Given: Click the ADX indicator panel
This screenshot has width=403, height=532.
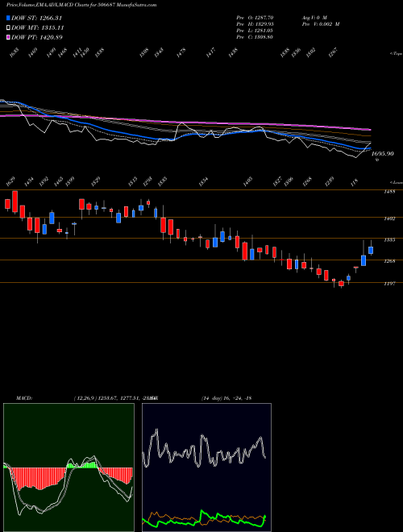Looking at the screenshot, I should (206, 468).
